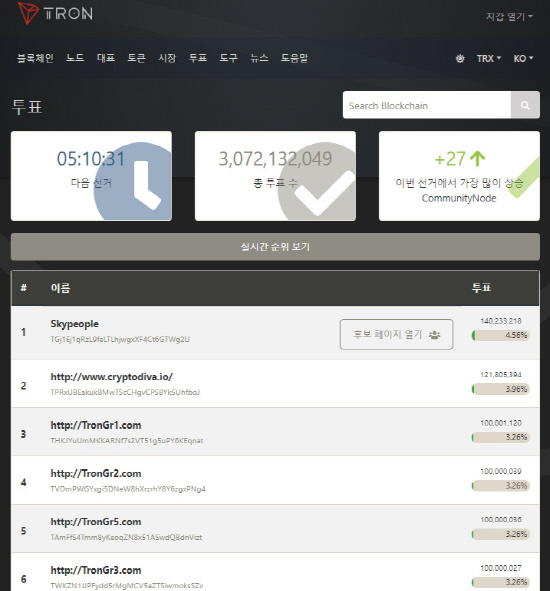
Task: Click the 3,072,132,049 total votes card
Action: pos(275,176)
